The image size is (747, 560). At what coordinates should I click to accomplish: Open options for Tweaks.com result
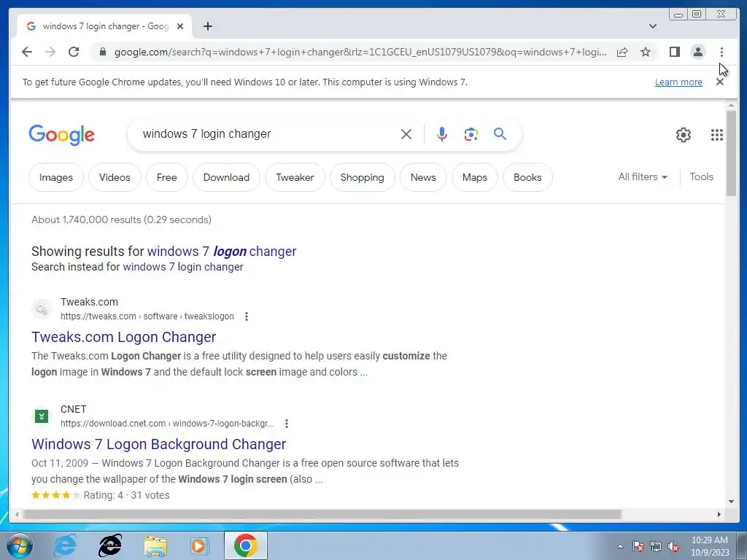[x=247, y=316]
